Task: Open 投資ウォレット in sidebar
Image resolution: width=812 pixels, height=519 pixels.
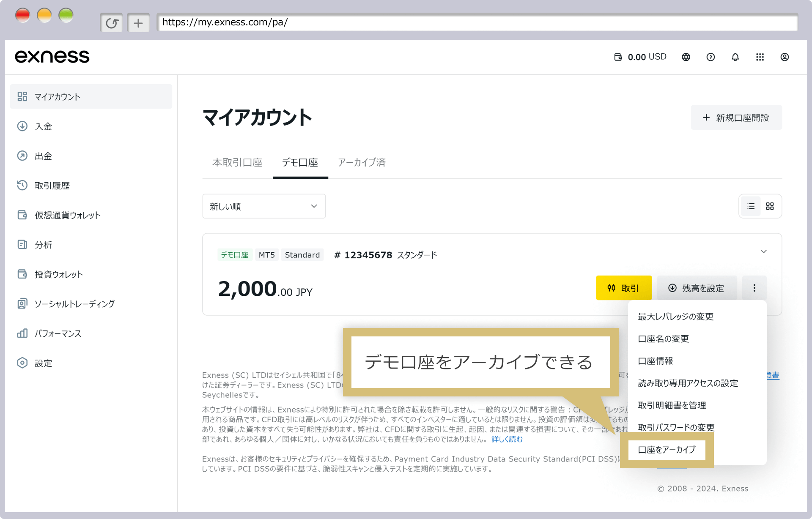Action: click(x=91, y=274)
